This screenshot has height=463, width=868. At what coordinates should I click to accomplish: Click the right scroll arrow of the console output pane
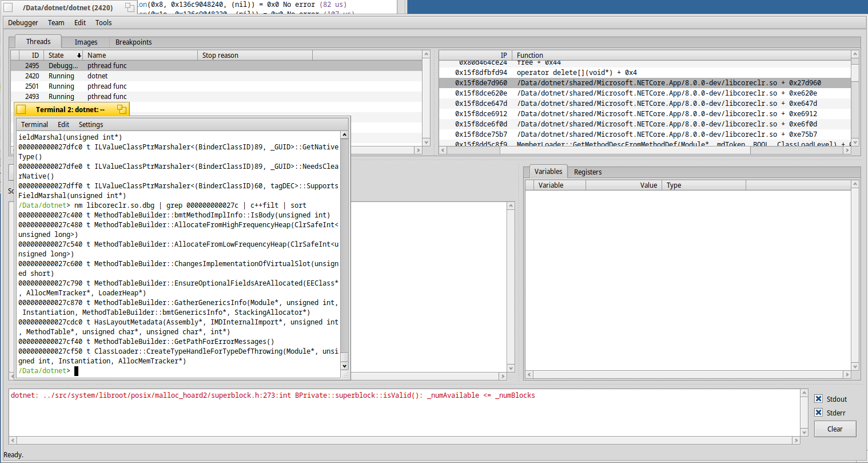coord(797,440)
